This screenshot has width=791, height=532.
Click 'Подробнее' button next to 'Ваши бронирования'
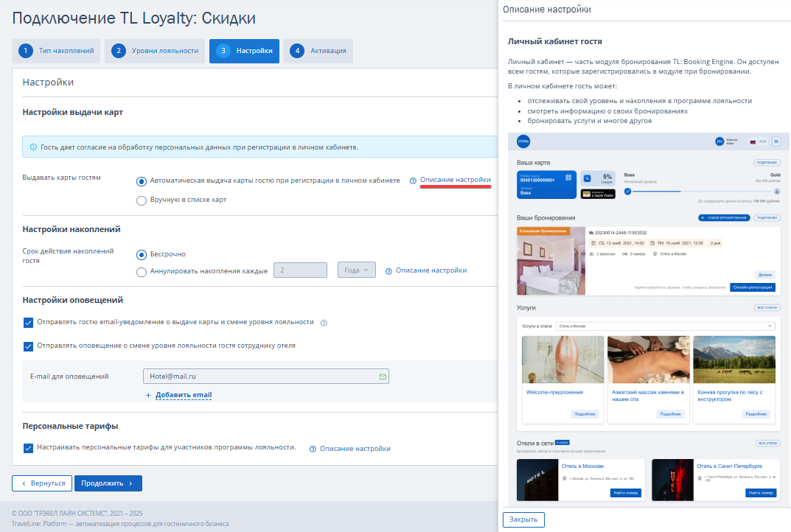point(767,218)
